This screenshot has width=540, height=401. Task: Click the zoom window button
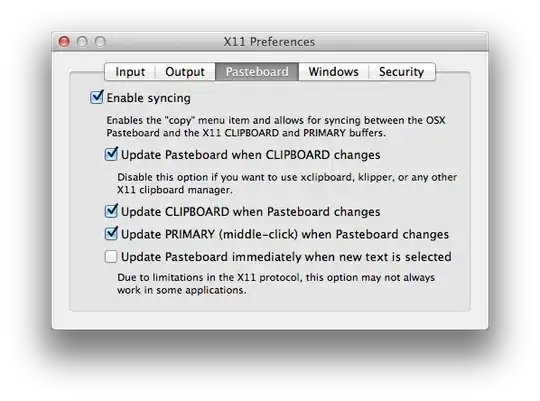100,42
